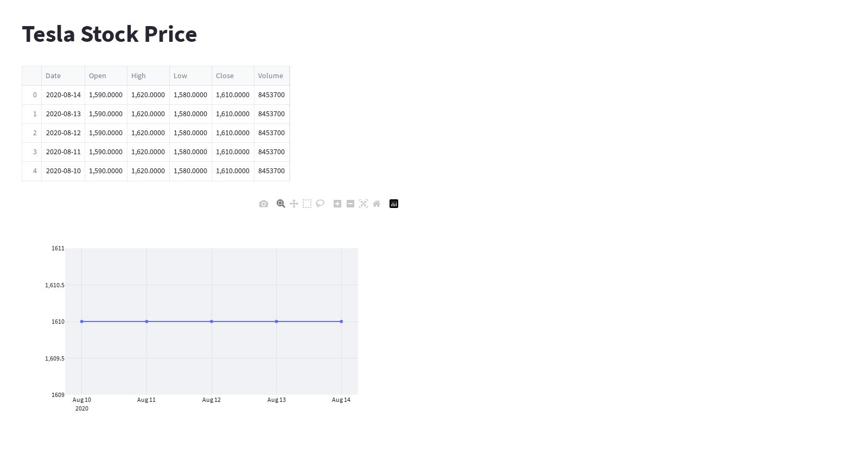The image size is (868, 454).
Task: Autoscale the chart axes
Action: click(x=363, y=204)
